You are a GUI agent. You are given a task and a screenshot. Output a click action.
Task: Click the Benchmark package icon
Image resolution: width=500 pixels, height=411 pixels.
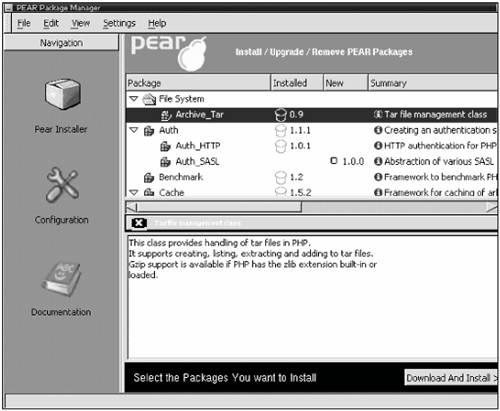pos(149,177)
